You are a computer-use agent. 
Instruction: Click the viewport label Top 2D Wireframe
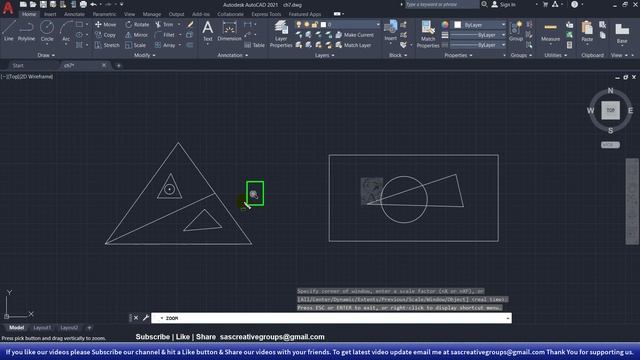(27, 76)
